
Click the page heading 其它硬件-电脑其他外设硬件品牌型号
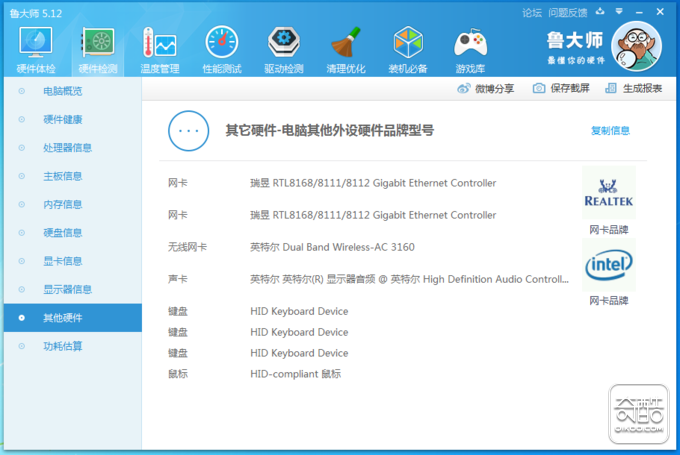point(330,131)
